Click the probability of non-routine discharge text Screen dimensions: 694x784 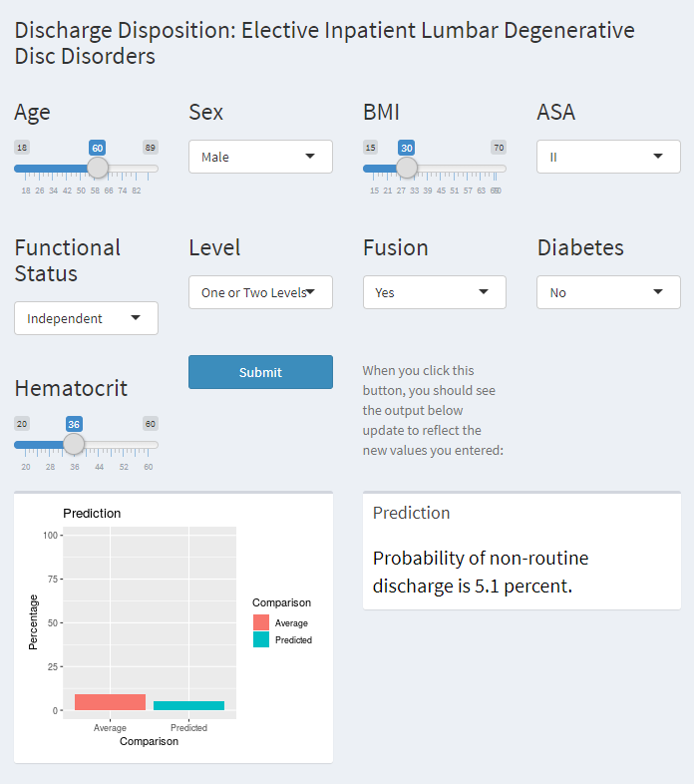[x=480, y=572]
